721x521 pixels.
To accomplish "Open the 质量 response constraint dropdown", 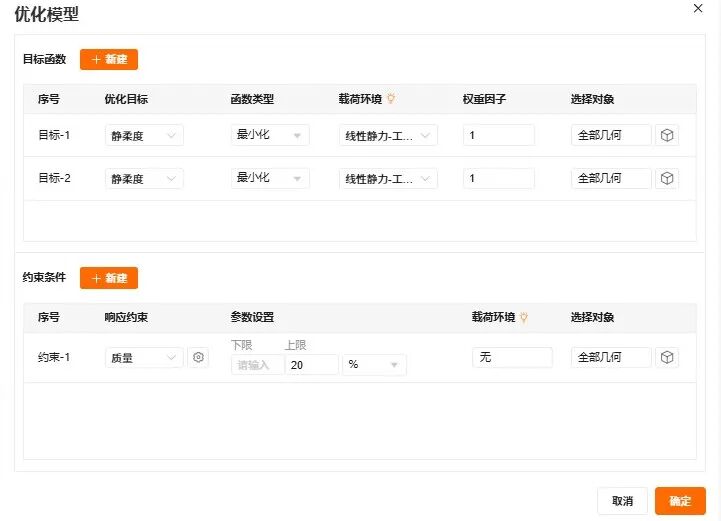I will coord(144,357).
